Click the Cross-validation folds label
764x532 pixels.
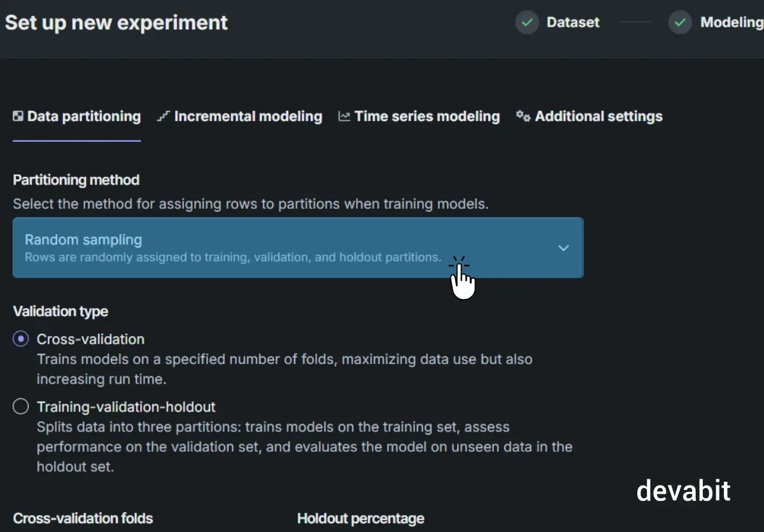click(x=83, y=519)
